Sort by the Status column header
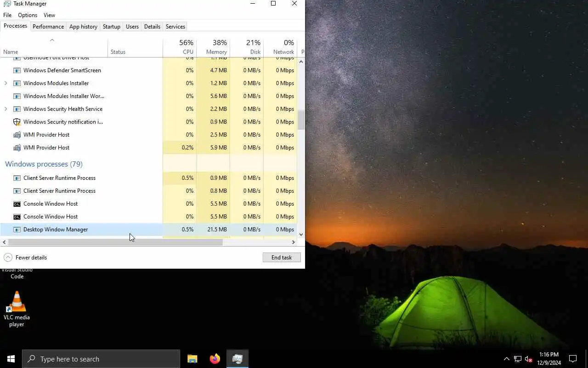This screenshot has width=588, height=368. tap(135, 46)
